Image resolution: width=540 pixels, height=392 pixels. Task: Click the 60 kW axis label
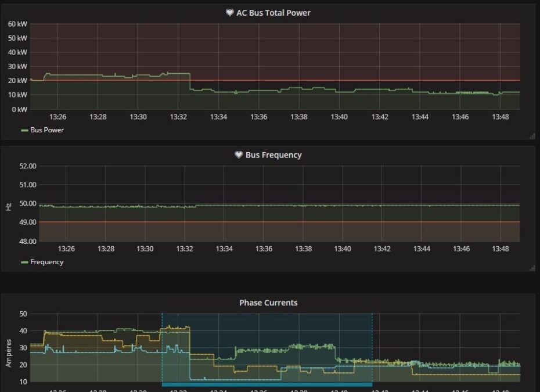[x=17, y=24]
